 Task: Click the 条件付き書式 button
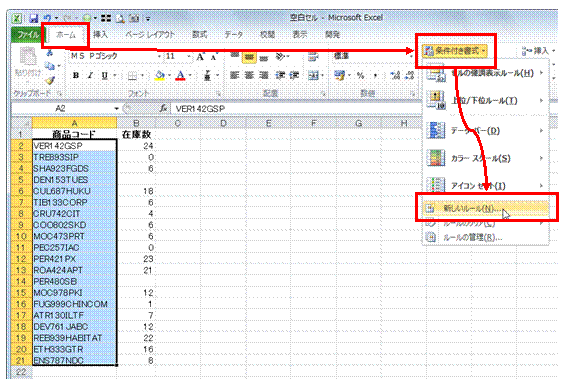click(x=455, y=51)
